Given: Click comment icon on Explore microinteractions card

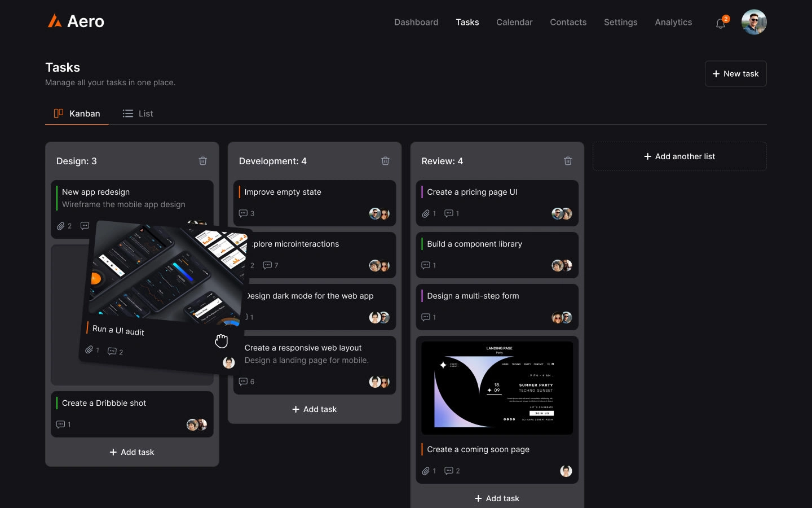Looking at the screenshot, I should pyautogui.click(x=267, y=265).
